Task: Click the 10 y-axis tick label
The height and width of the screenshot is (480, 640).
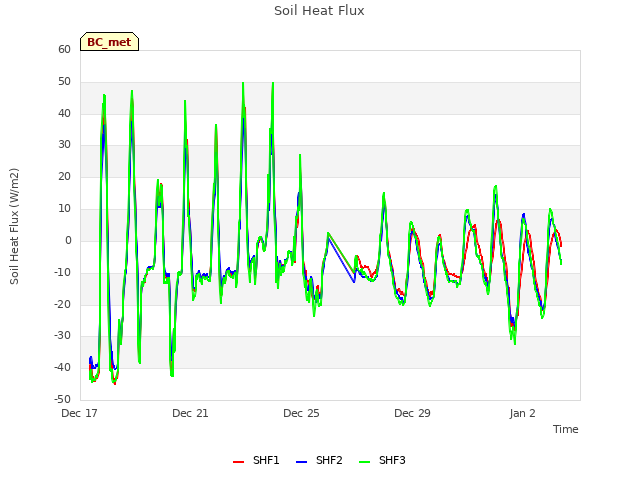Action: pyautogui.click(x=64, y=209)
